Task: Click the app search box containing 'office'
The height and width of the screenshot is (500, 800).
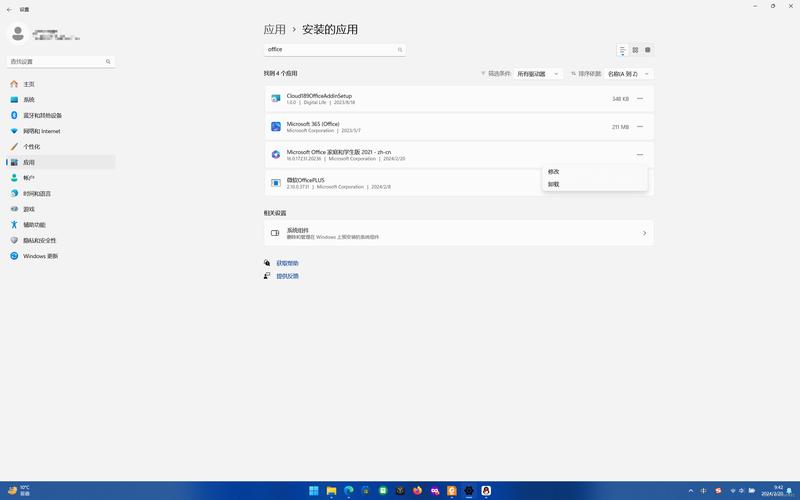Action: point(335,49)
